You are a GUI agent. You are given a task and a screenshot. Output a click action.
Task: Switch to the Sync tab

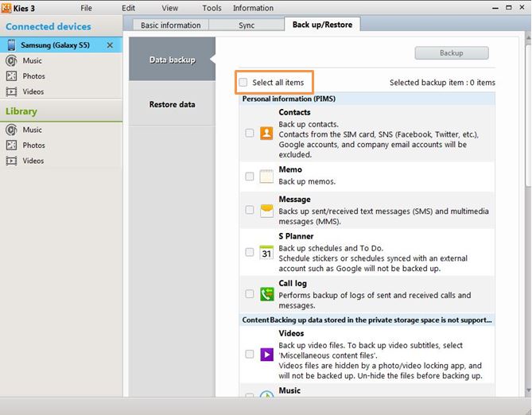(247, 25)
